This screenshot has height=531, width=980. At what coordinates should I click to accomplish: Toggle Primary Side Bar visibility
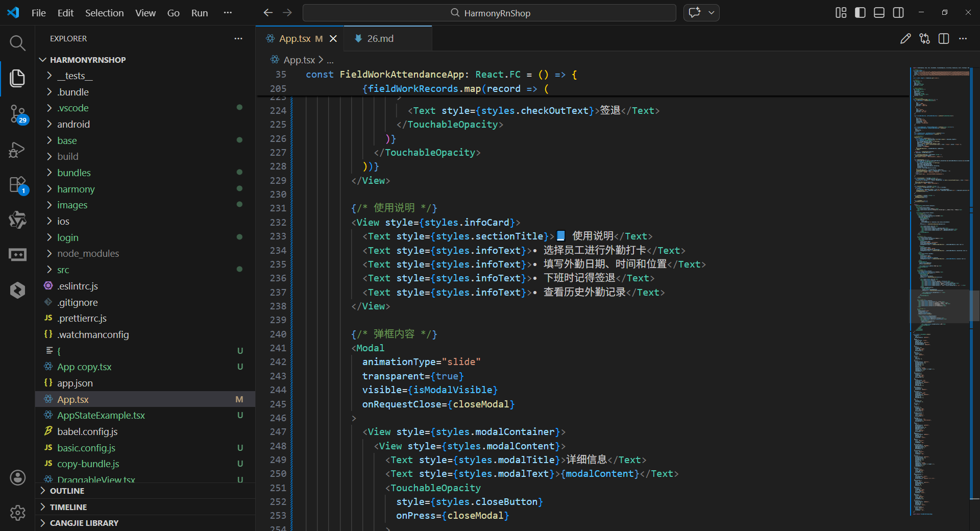coord(860,13)
